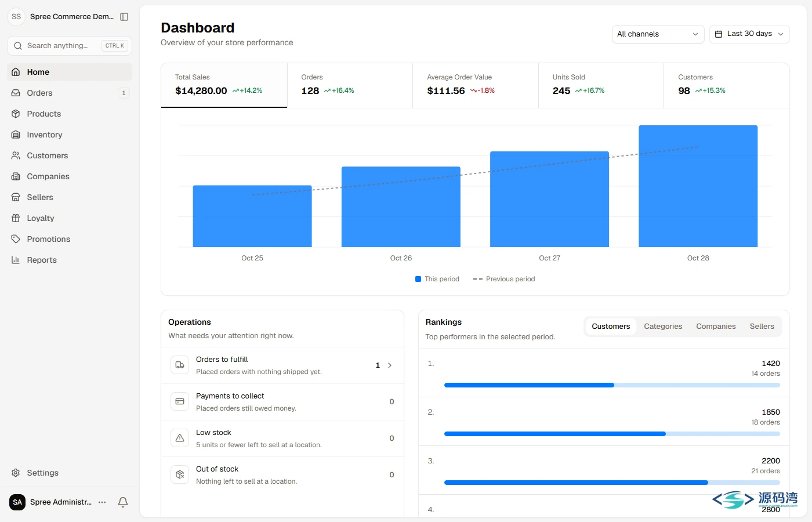Switch Rankings to the Sellers tab
The height and width of the screenshot is (522, 812).
point(762,327)
